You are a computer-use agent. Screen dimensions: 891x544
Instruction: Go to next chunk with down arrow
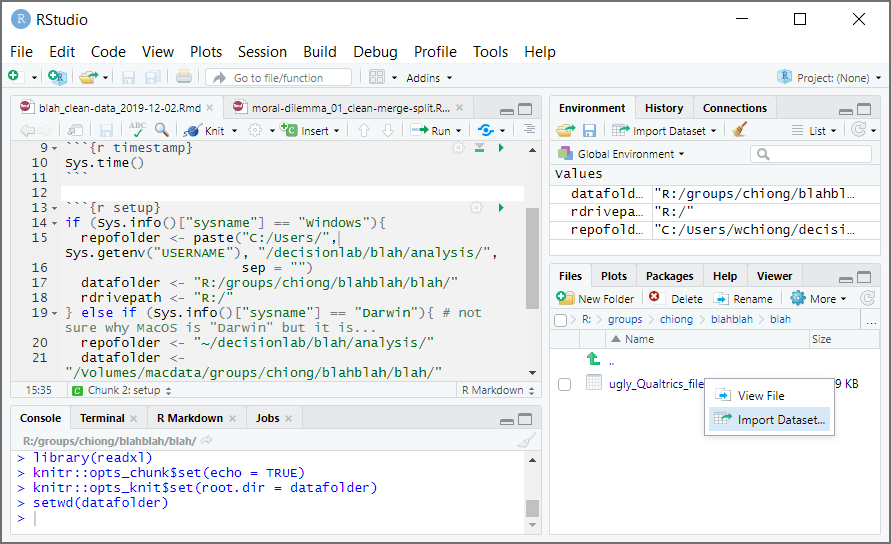(388, 131)
